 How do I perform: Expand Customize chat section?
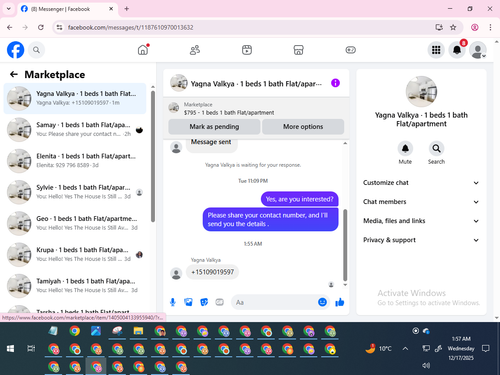click(x=421, y=183)
